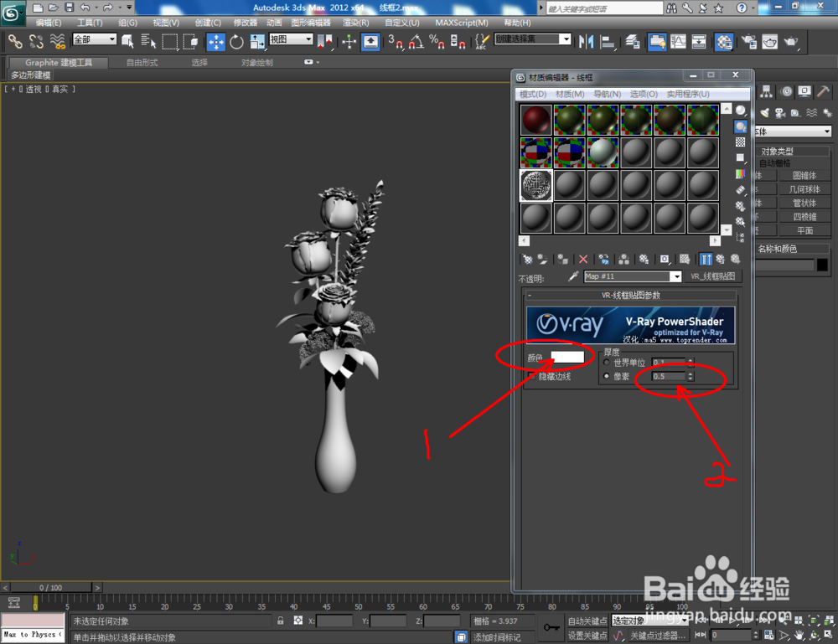Click the VR_线框贴图 map type button
Viewport: 838px width, 644px height.
point(713,276)
